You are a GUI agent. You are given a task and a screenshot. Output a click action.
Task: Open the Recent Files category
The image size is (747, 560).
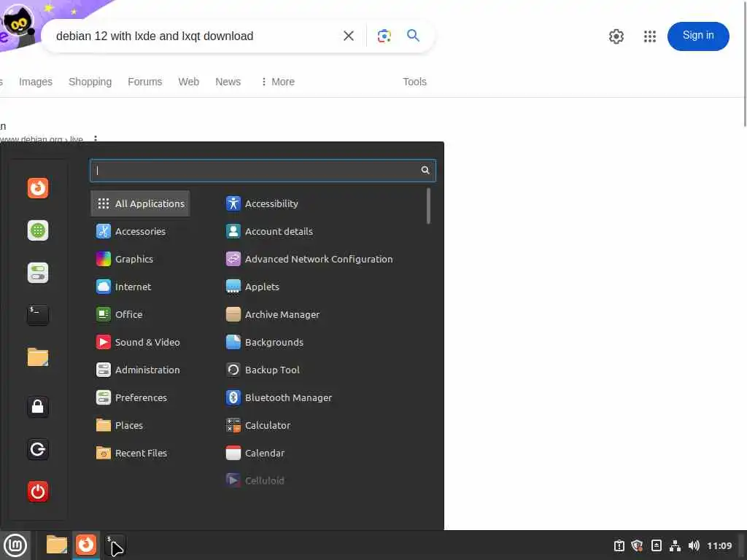pos(132,453)
